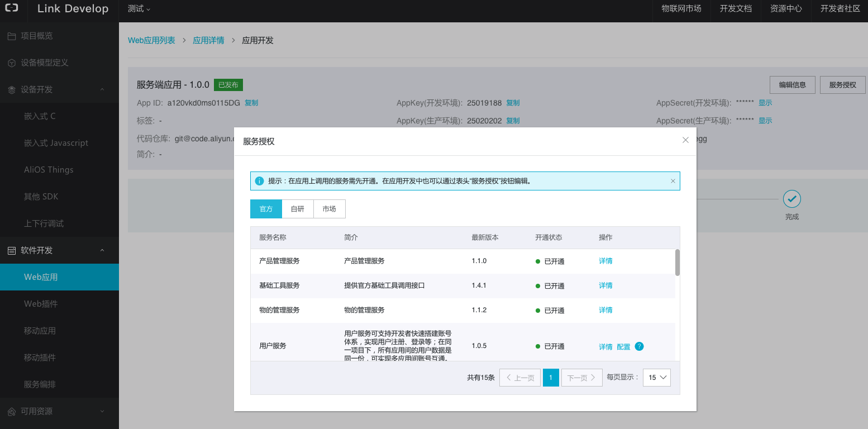Click page number 1 in pagination
Screen dimensions: 868x429
pos(551,378)
